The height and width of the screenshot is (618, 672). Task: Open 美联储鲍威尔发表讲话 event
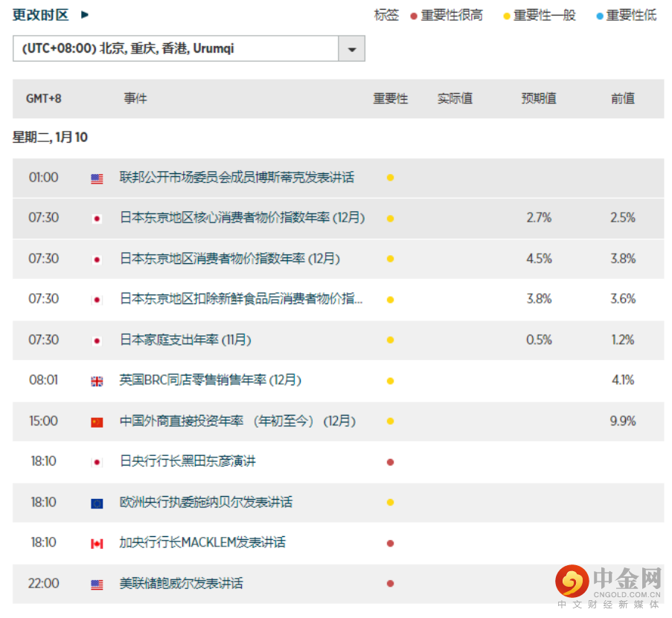coord(182,583)
